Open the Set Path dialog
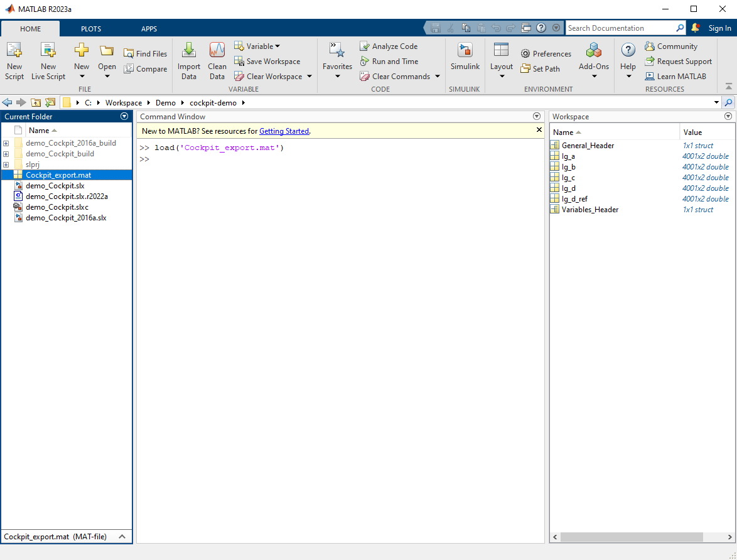Image resolution: width=737 pixels, height=560 pixels. (x=540, y=69)
